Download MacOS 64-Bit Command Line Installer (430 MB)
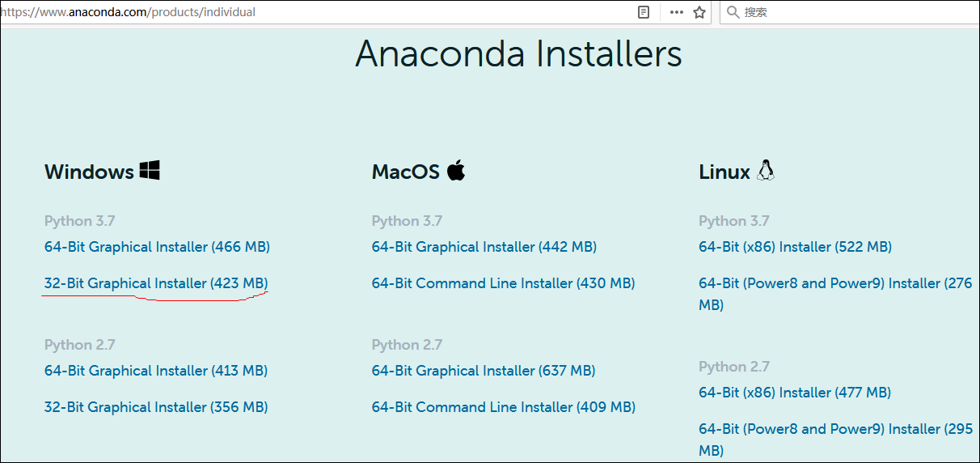Screen dimensions: 980x463 [x=503, y=283]
